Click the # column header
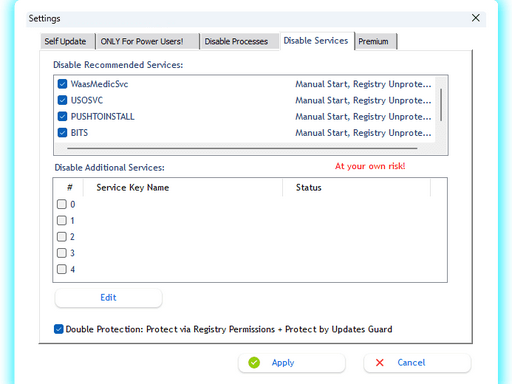 pyautogui.click(x=68, y=188)
